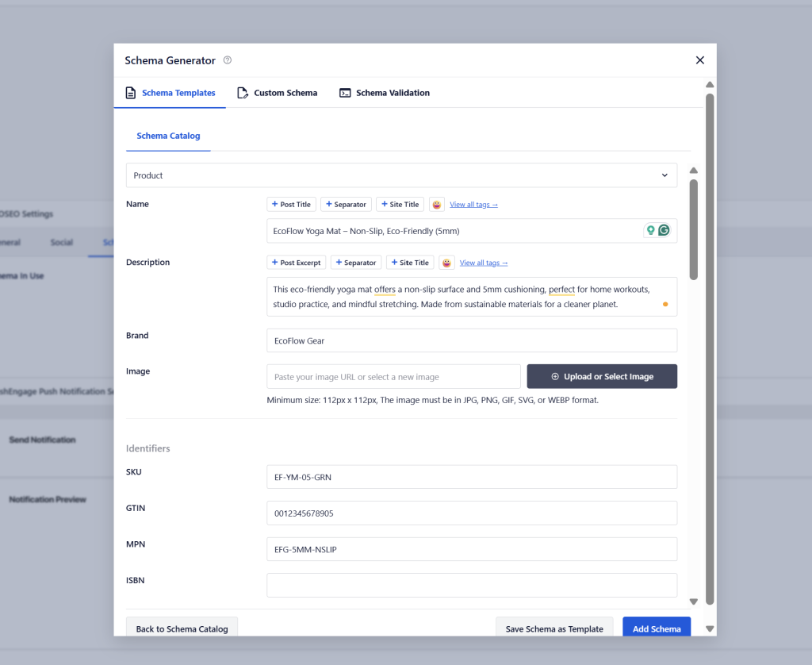This screenshot has height=665, width=812.
Task: Insert a Separator tag into the Name field
Action: click(346, 204)
